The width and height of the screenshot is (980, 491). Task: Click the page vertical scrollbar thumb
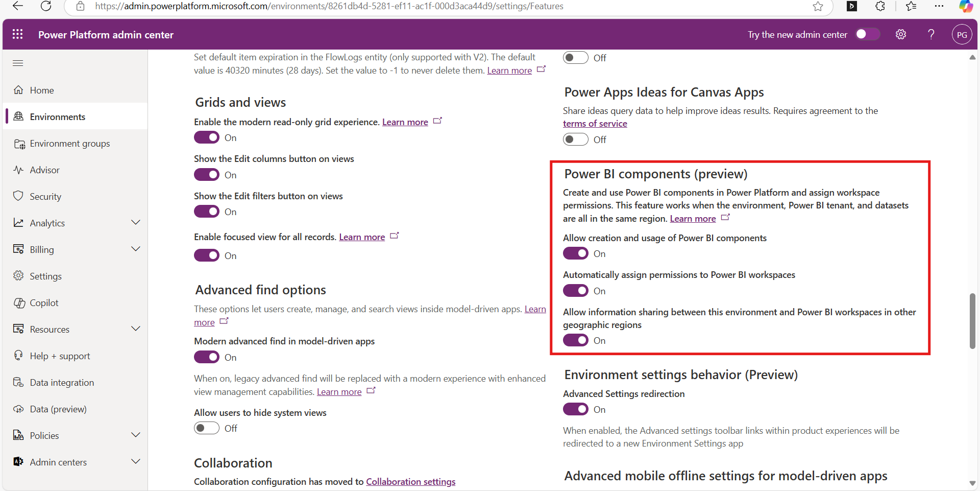pyautogui.click(x=972, y=321)
